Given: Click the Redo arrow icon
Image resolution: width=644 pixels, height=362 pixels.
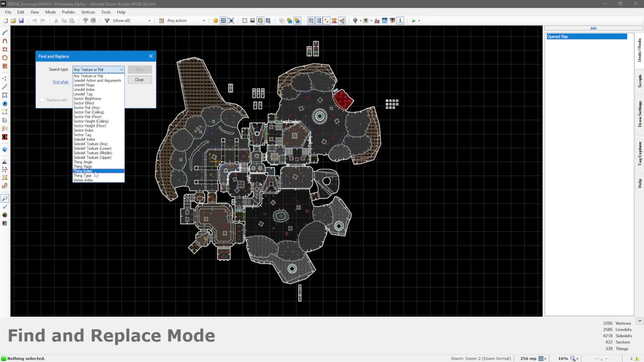Looking at the screenshot, I should point(43,21).
